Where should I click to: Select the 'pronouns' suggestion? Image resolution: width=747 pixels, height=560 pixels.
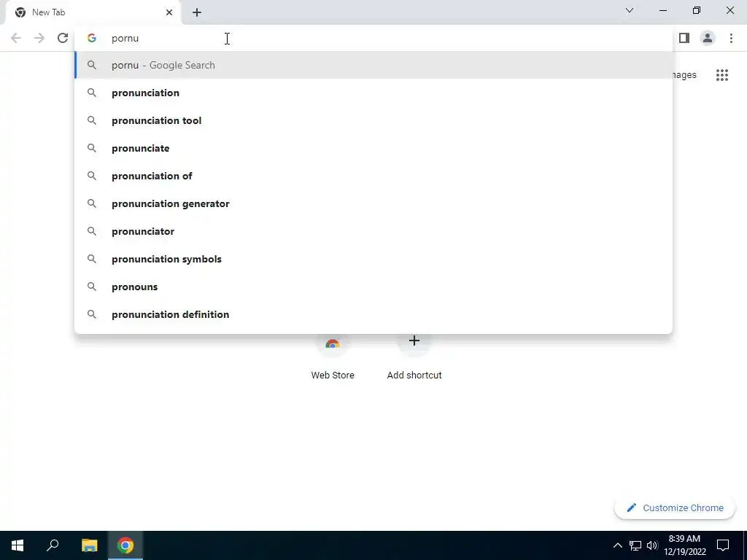[x=373, y=287]
